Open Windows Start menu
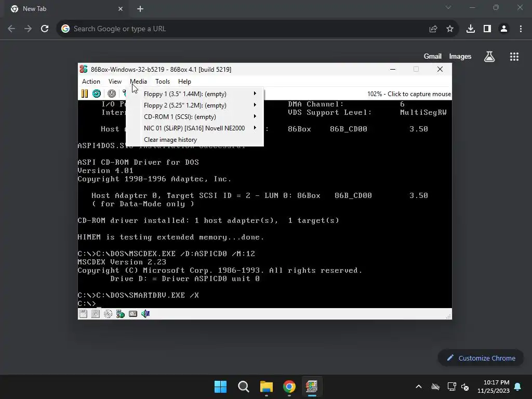This screenshot has width=532, height=399. pos(220,387)
